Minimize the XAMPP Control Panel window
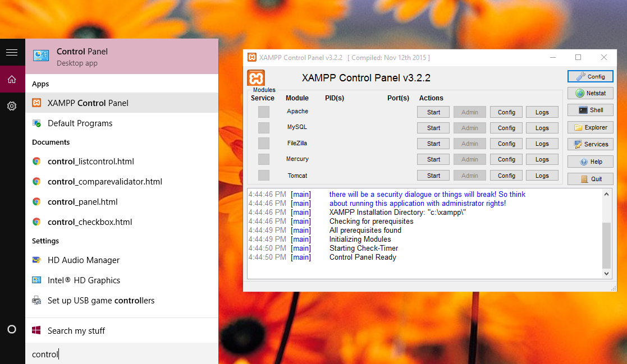Screen dimensions: 627x364 [x=553, y=58]
